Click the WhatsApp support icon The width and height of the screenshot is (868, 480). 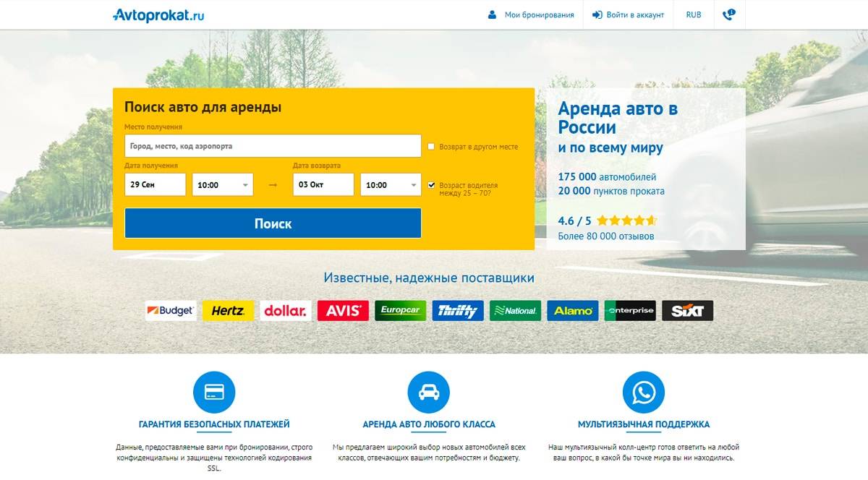643,392
